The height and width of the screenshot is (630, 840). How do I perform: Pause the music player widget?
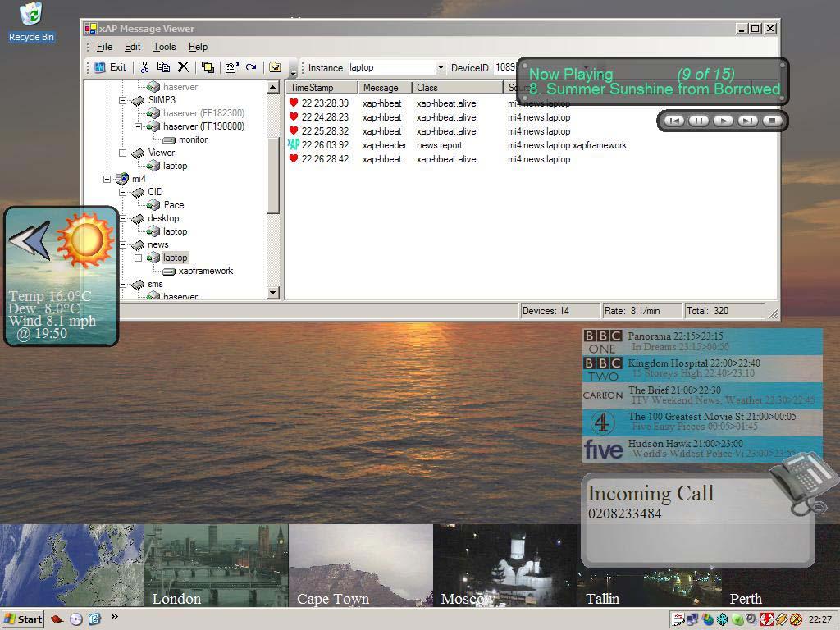pyautogui.click(x=698, y=121)
